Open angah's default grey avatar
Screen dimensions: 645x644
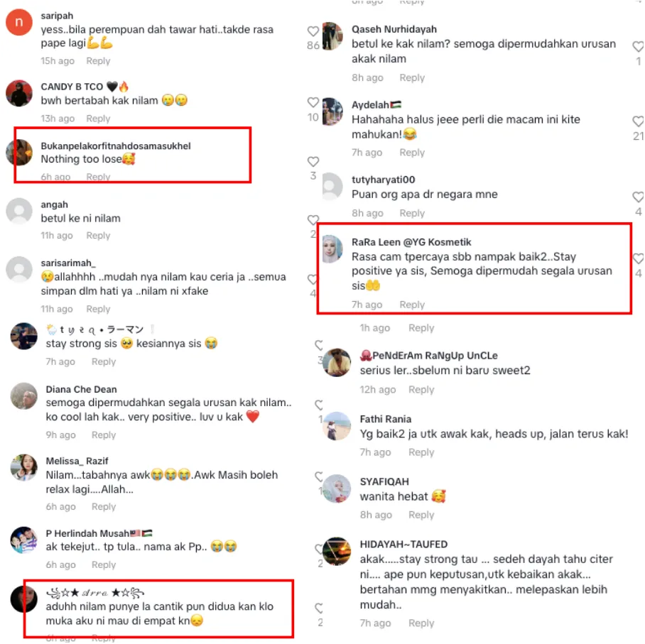pos(19,212)
